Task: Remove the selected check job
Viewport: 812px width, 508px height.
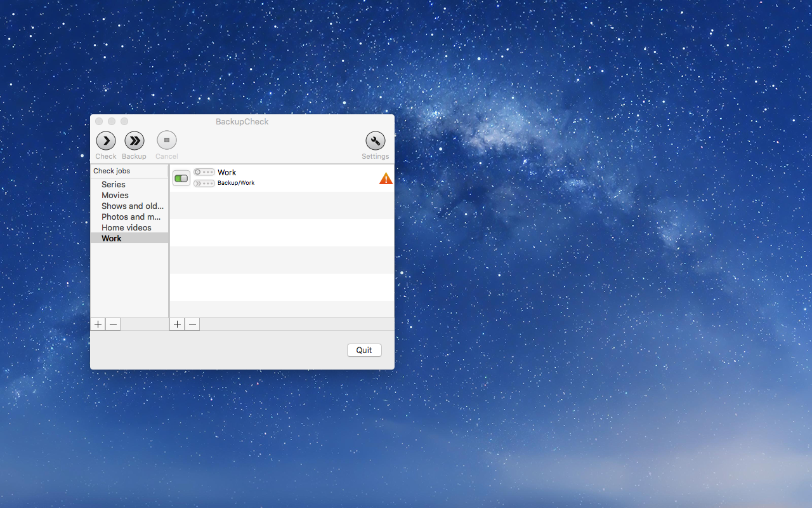Action: click(x=113, y=324)
